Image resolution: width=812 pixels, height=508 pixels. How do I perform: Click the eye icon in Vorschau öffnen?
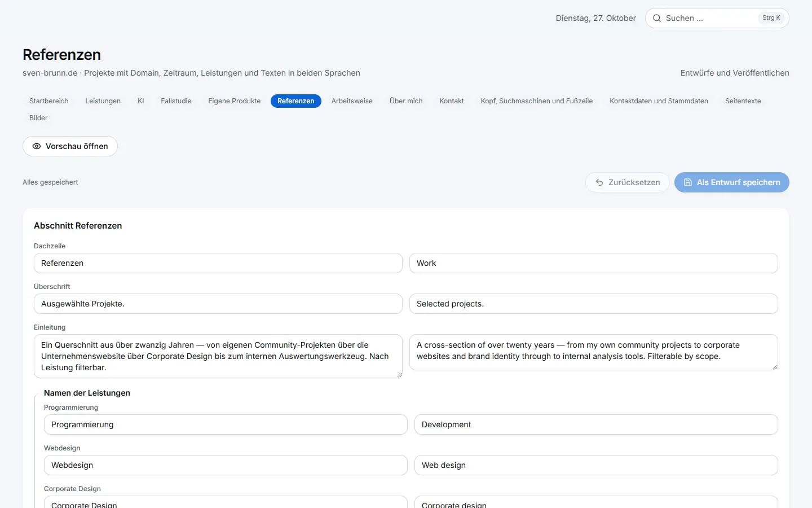[37, 146]
